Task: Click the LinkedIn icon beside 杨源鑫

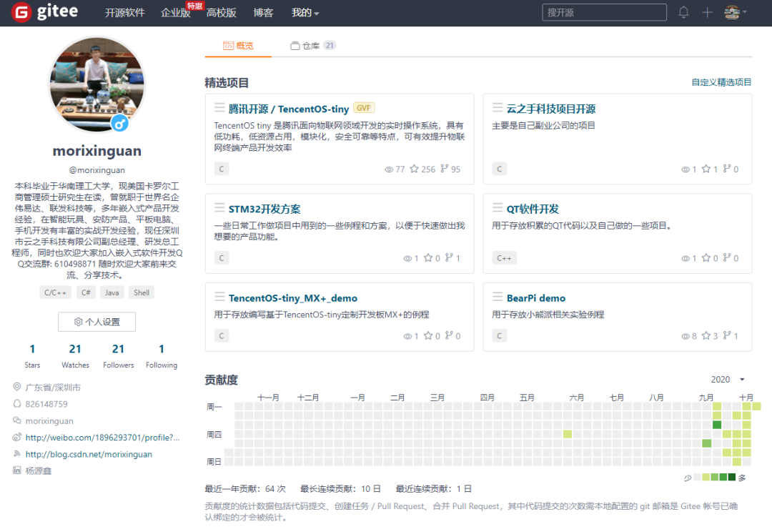Action: (x=16, y=471)
